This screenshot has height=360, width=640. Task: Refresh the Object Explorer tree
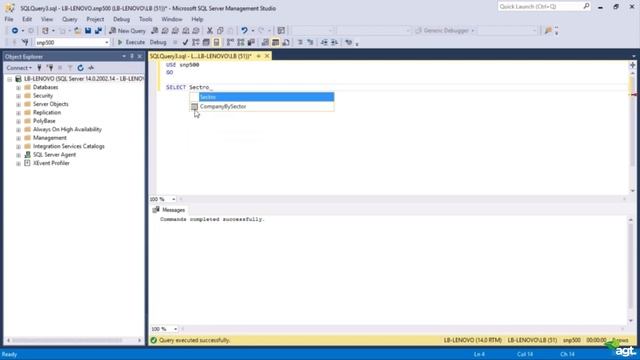(x=80, y=68)
